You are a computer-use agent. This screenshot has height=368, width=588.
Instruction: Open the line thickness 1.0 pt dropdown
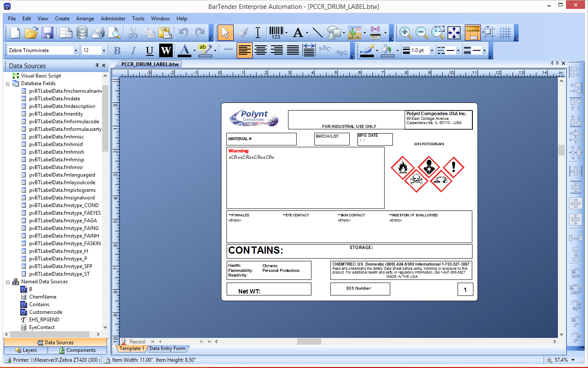tap(432, 50)
